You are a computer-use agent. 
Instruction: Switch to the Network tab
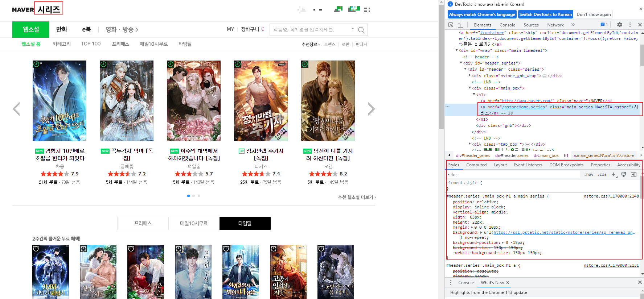pyautogui.click(x=555, y=25)
